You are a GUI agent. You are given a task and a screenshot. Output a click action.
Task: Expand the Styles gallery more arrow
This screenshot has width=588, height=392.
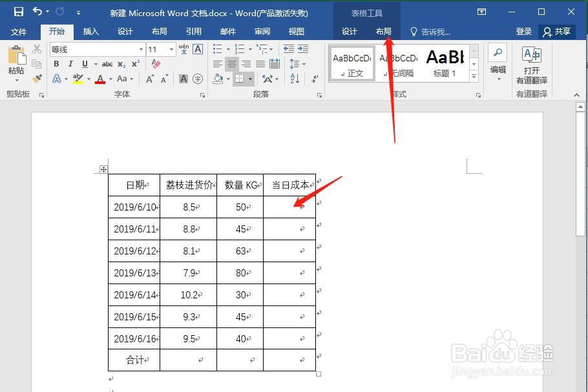pyautogui.click(x=474, y=76)
